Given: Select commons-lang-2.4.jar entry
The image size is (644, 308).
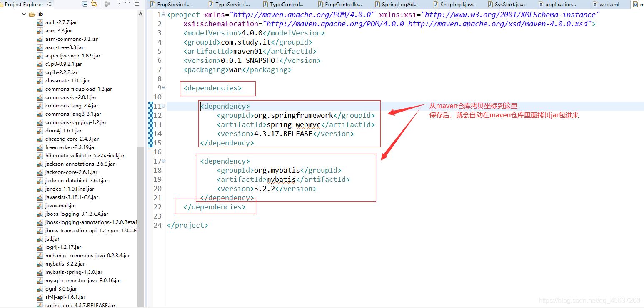Looking at the screenshot, I should pos(72,106).
